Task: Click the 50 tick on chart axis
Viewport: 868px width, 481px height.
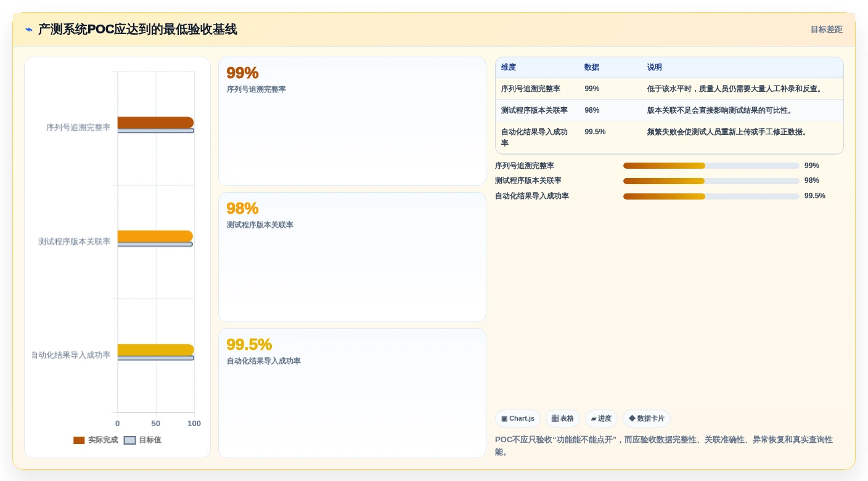Action: point(156,424)
